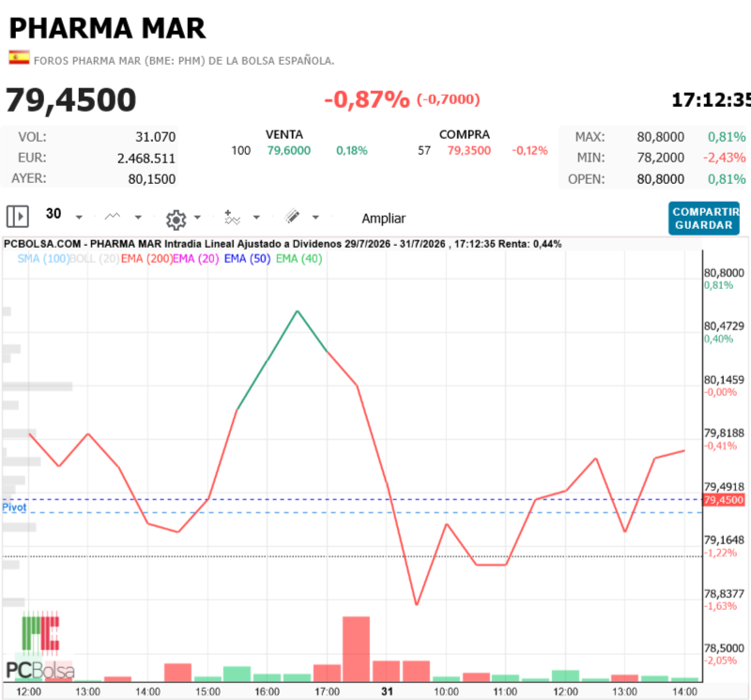
Task: Toggle the SMA (100) indicator label
Action: 43,259
